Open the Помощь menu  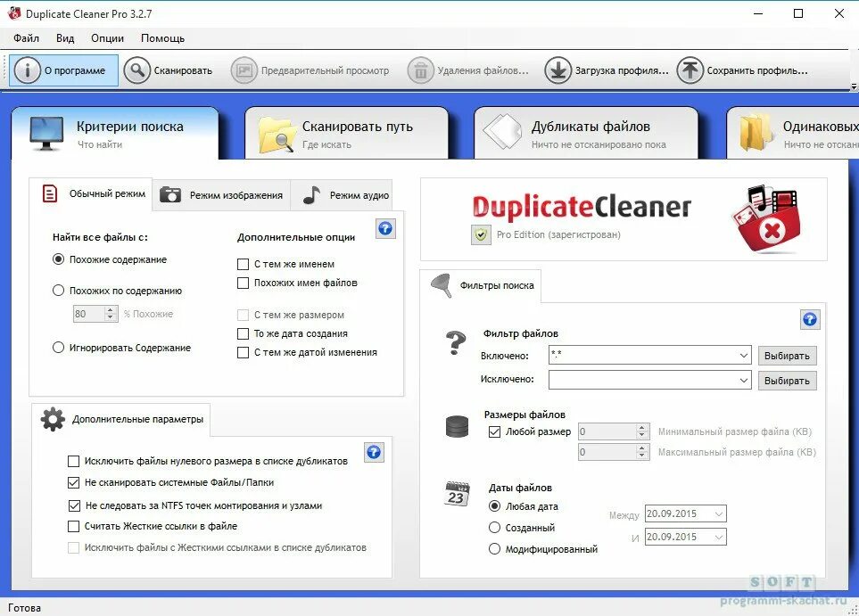pyautogui.click(x=162, y=38)
